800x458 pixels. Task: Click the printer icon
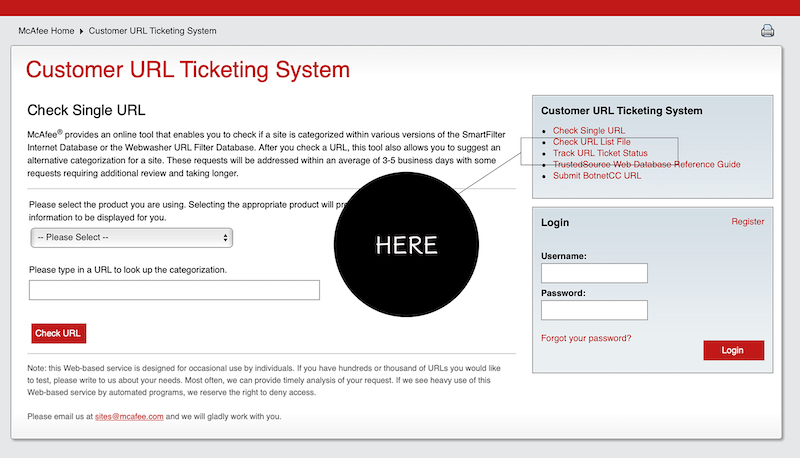coord(767,31)
